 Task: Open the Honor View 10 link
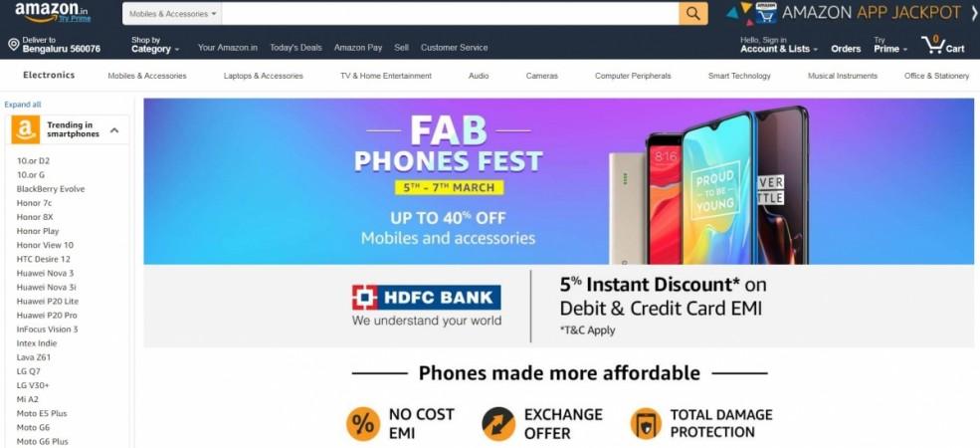pyautogui.click(x=45, y=245)
